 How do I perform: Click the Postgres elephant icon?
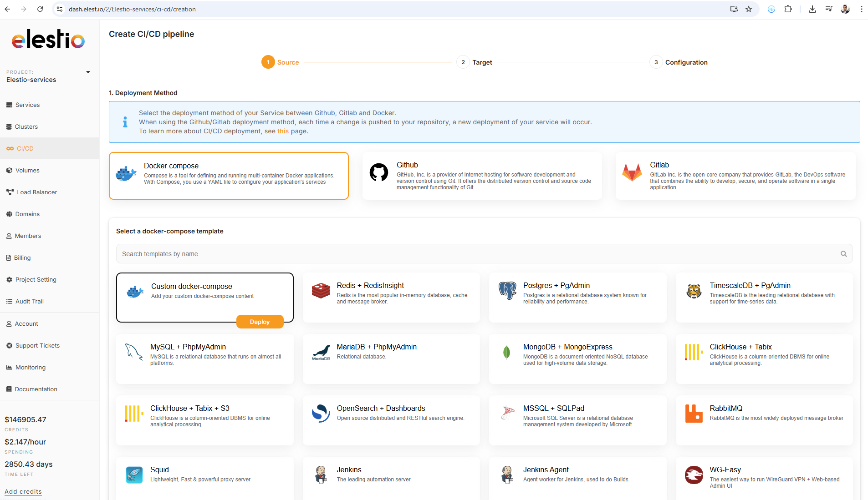[x=507, y=290]
